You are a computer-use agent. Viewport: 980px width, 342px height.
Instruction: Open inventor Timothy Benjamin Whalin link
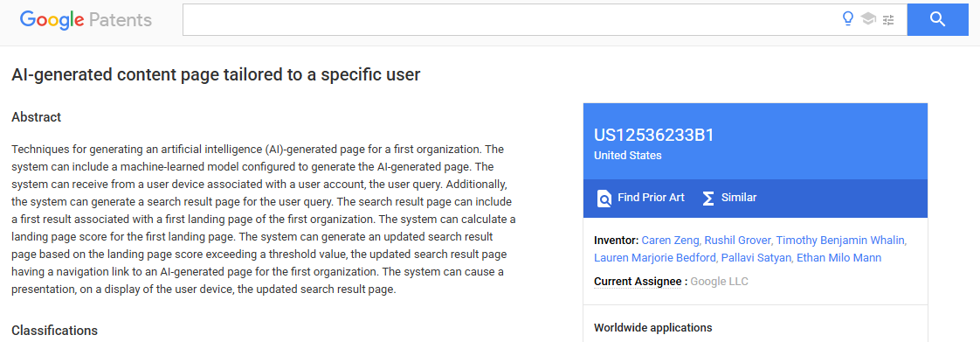coord(840,240)
